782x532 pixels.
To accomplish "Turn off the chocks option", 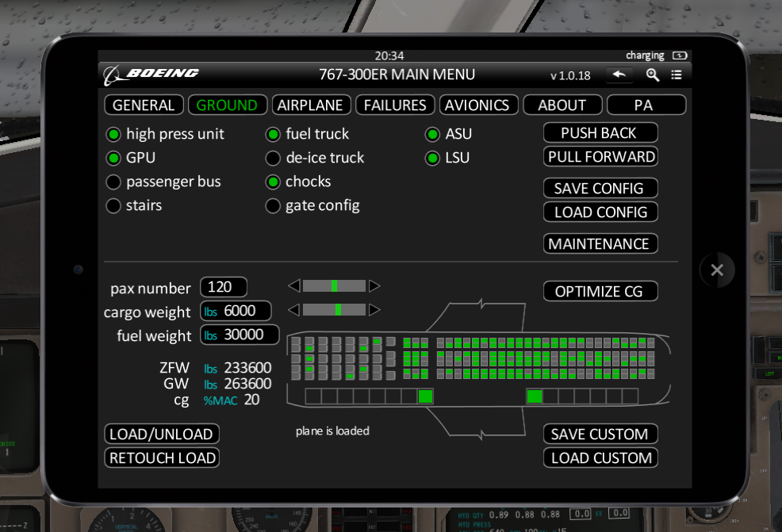I will pyautogui.click(x=273, y=182).
